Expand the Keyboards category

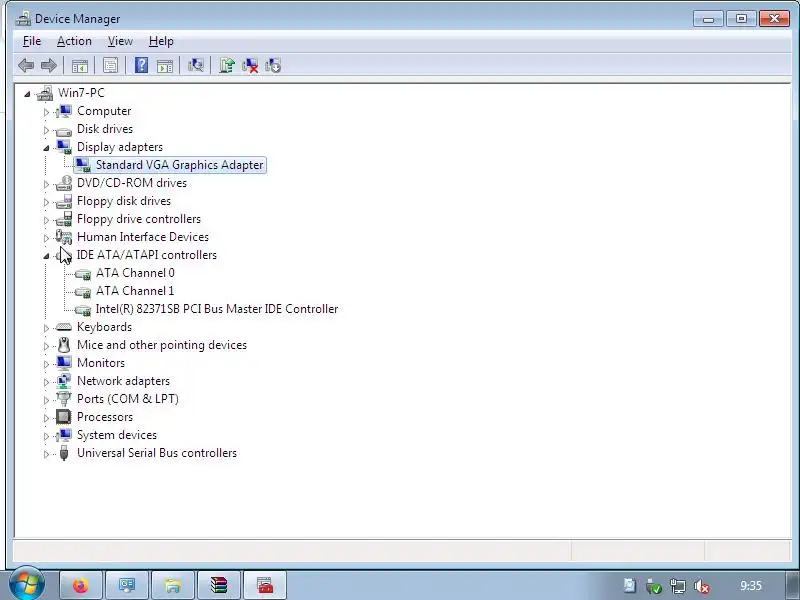coord(46,328)
